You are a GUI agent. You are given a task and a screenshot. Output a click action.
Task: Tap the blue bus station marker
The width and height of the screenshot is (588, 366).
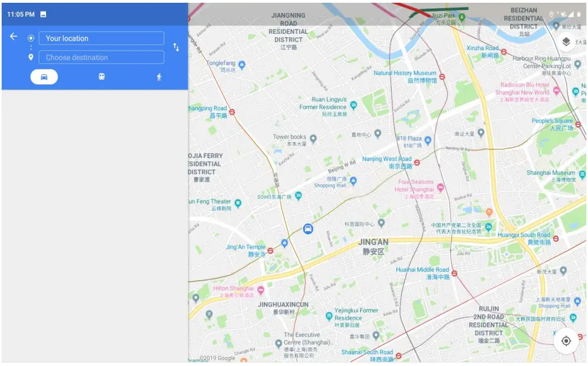(308, 228)
